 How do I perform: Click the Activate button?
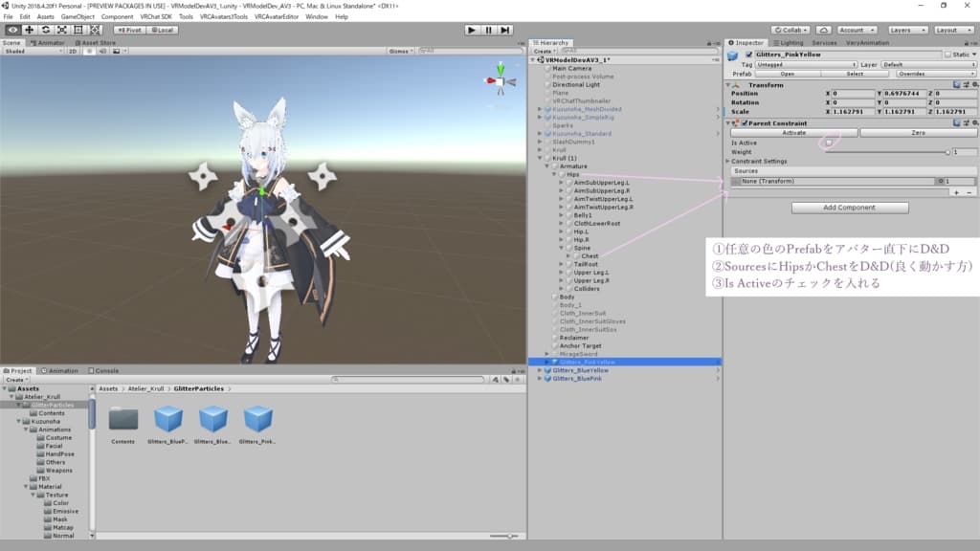click(793, 133)
